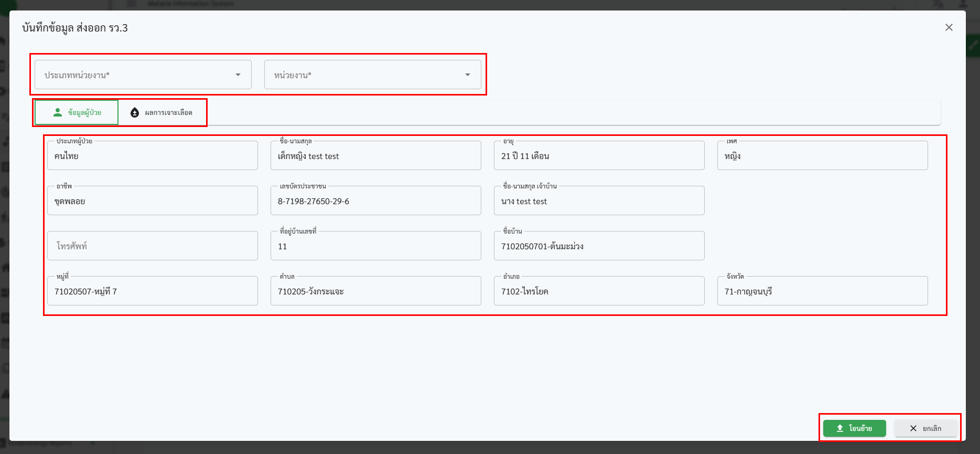Image resolution: width=980 pixels, height=454 pixels.
Task: Expand the ประเภทหน่วยงาน dropdown
Action: (x=143, y=75)
